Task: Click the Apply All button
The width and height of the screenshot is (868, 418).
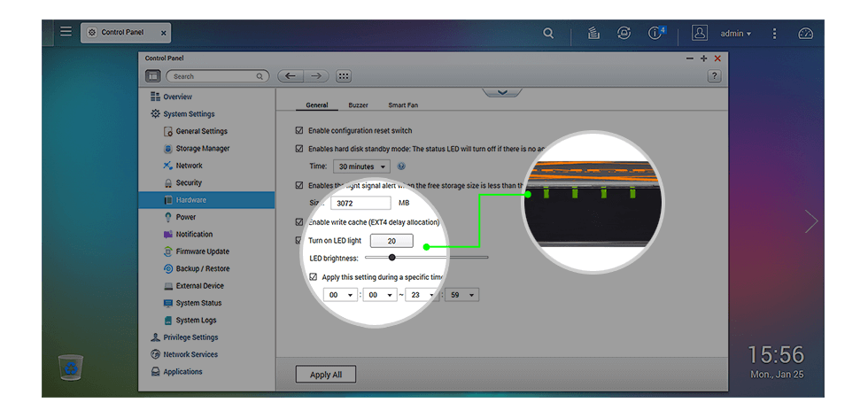Action: 325,375
